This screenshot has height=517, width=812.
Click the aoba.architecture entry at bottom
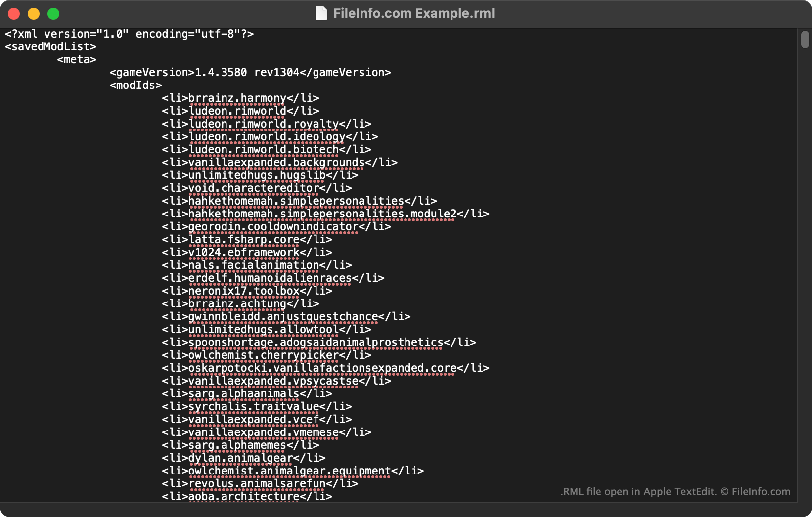pyautogui.click(x=247, y=497)
